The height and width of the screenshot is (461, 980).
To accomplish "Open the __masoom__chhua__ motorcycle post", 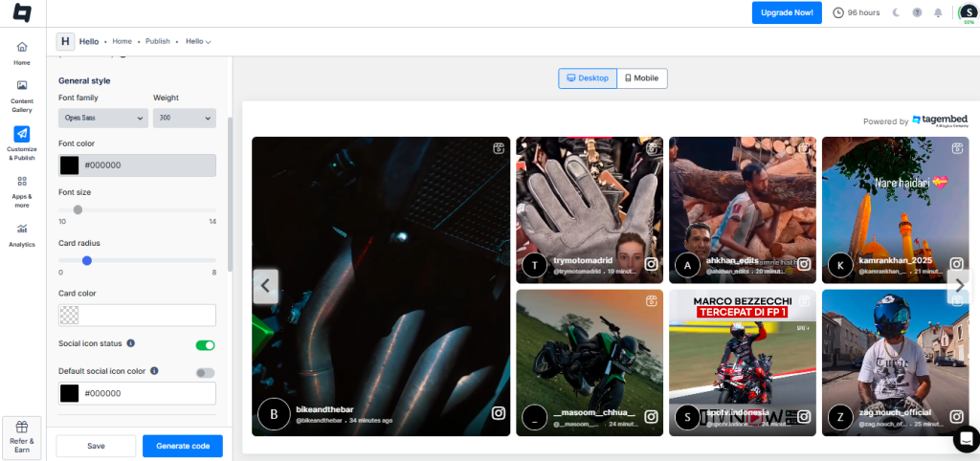I will (x=590, y=362).
